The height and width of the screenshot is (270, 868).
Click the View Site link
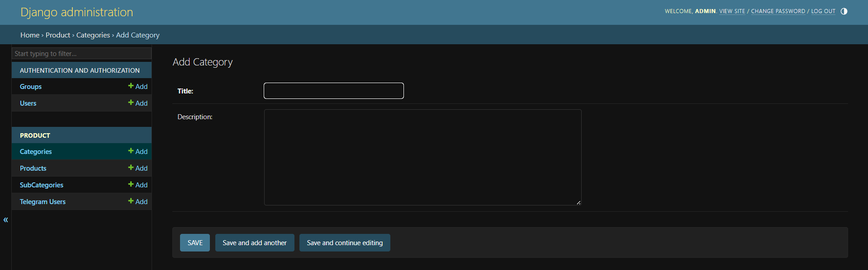(x=732, y=11)
